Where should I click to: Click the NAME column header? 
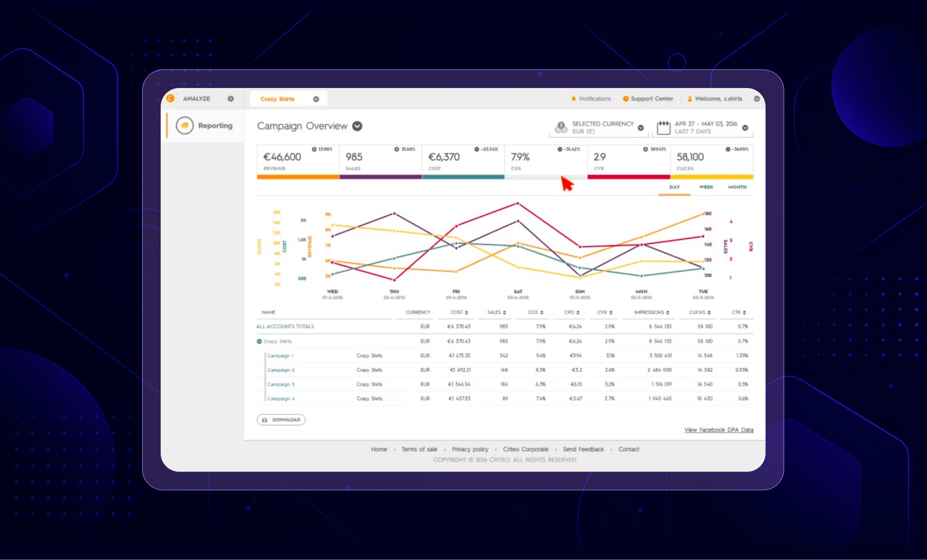click(268, 312)
